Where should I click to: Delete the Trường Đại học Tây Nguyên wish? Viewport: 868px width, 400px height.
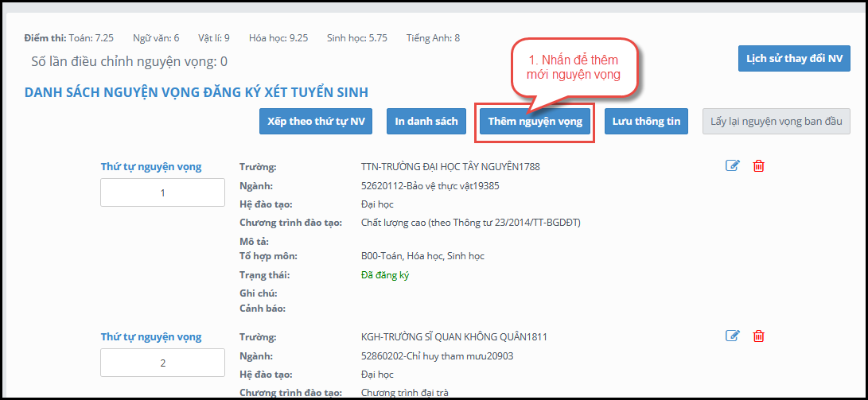[759, 165]
